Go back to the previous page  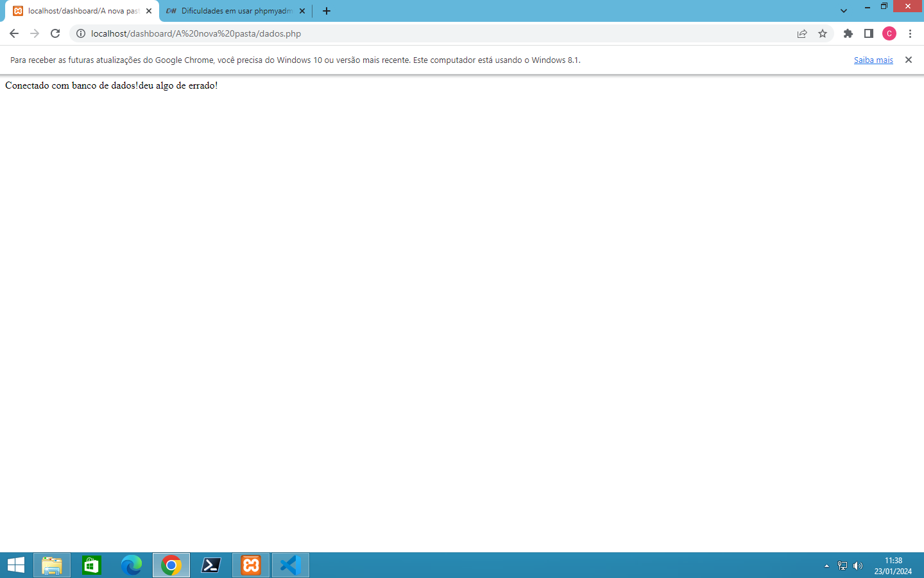[x=14, y=33]
